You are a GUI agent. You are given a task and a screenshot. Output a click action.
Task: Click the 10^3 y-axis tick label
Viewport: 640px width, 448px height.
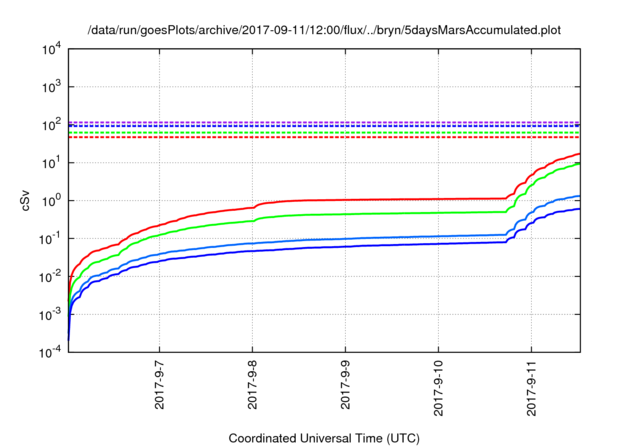51,87
